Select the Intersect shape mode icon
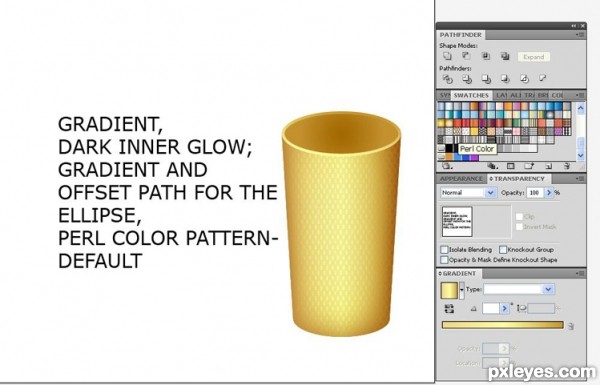600x385 pixels. pos(486,56)
